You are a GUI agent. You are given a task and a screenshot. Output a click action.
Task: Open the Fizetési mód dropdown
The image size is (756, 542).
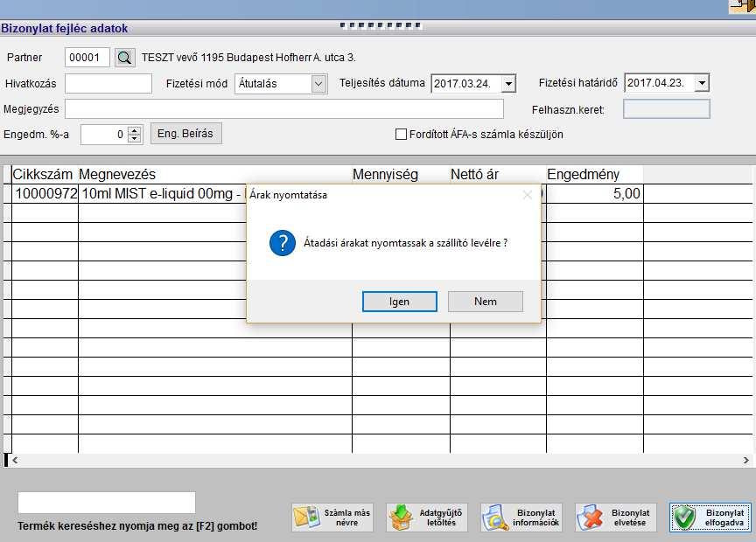(318, 84)
